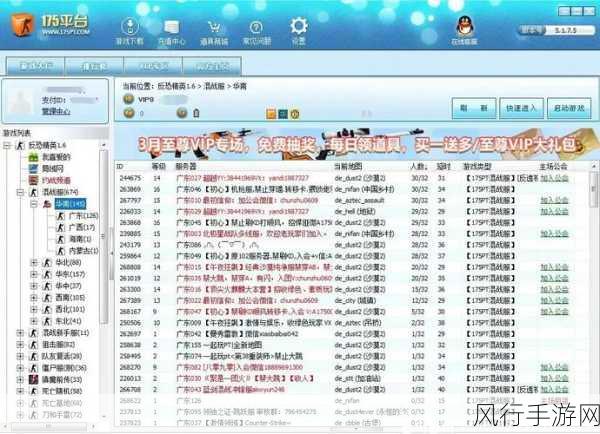Click 加入公会 link on row 267797
Viewport: 600px width, 434px height.
pyautogui.click(x=554, y=200)
